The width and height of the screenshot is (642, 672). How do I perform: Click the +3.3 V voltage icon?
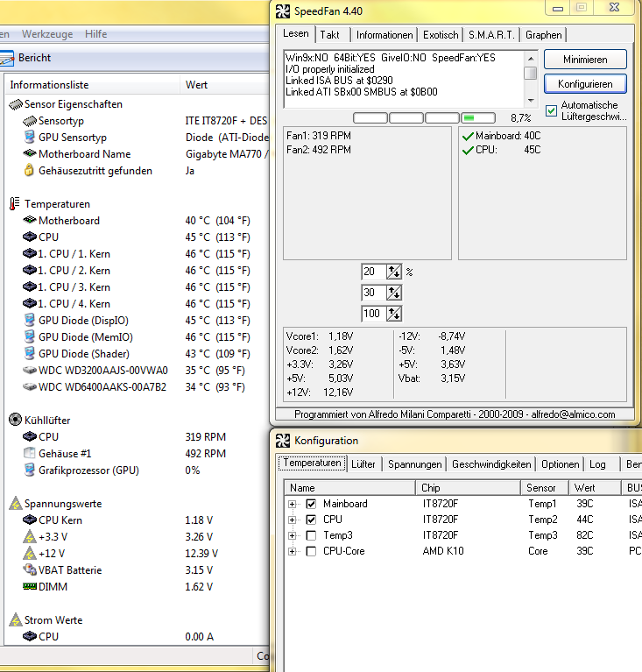(30, 536)
